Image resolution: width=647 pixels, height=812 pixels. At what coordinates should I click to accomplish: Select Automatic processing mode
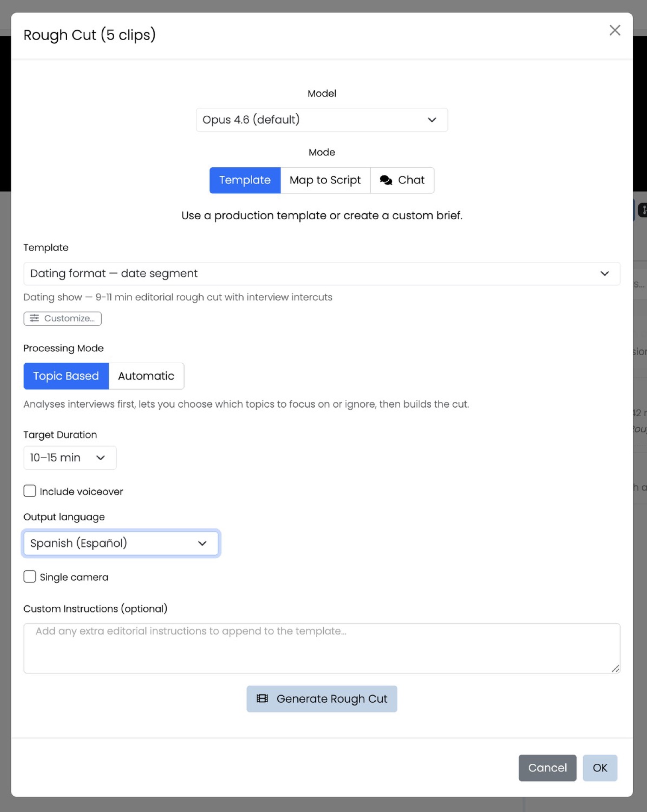coord(146,376)
